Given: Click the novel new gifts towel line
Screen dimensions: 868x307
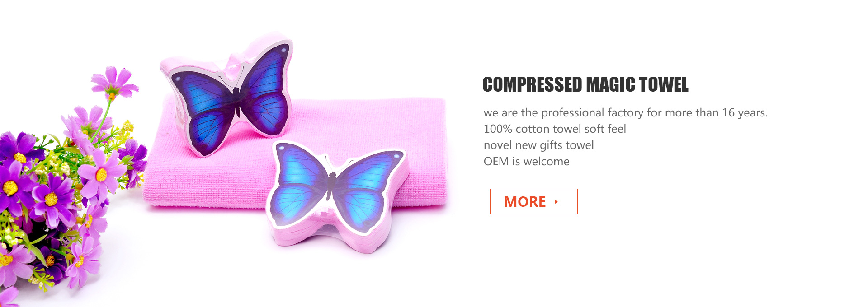Looking at the screenshot, I should tap(538, 145).
